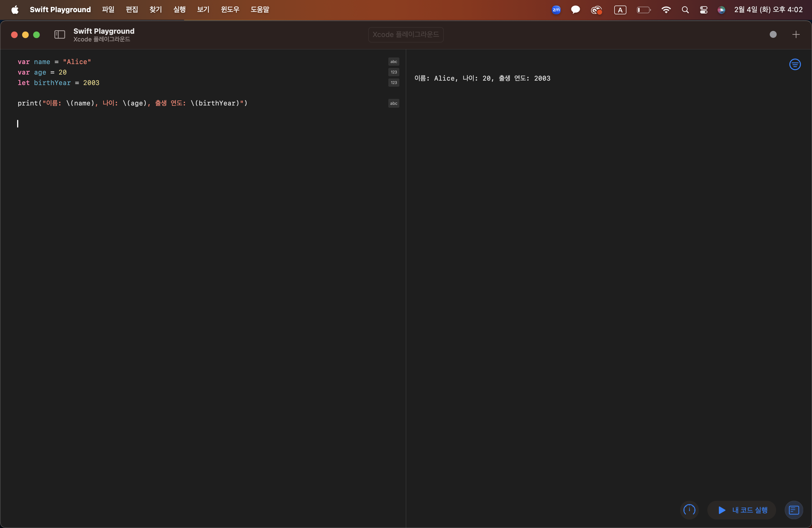The image size is (812, 528).
Task: Click the gray status dot in the toolbar
Action: coord(773,35)
